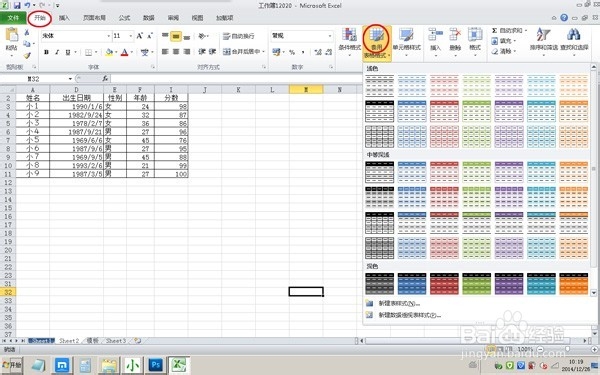Click the decrease indent icon
The image size is (600, 375).
click(202, 52)
